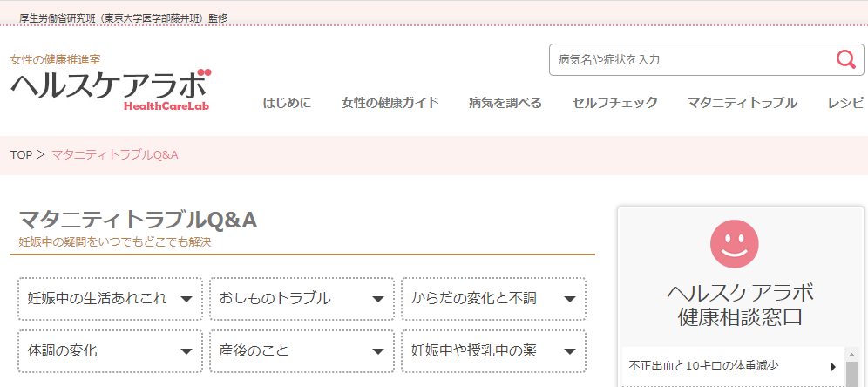Select 病気を調べる in navigation

(505, 103)
